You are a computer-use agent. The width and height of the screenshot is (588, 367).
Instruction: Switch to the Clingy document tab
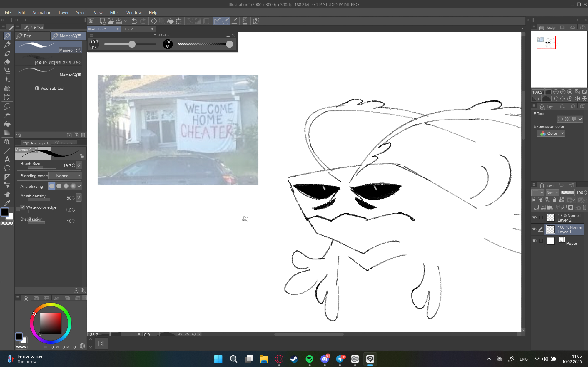(128, 29)
